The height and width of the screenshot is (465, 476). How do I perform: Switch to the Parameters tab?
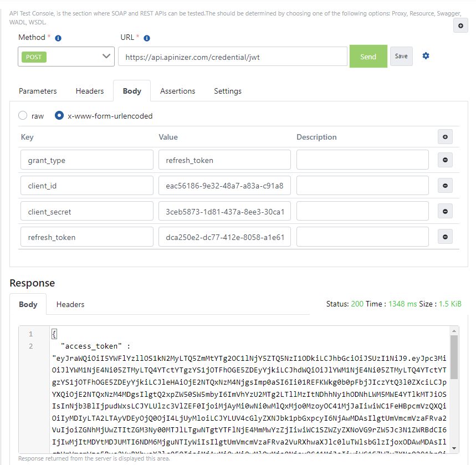(x=37, y=91)
